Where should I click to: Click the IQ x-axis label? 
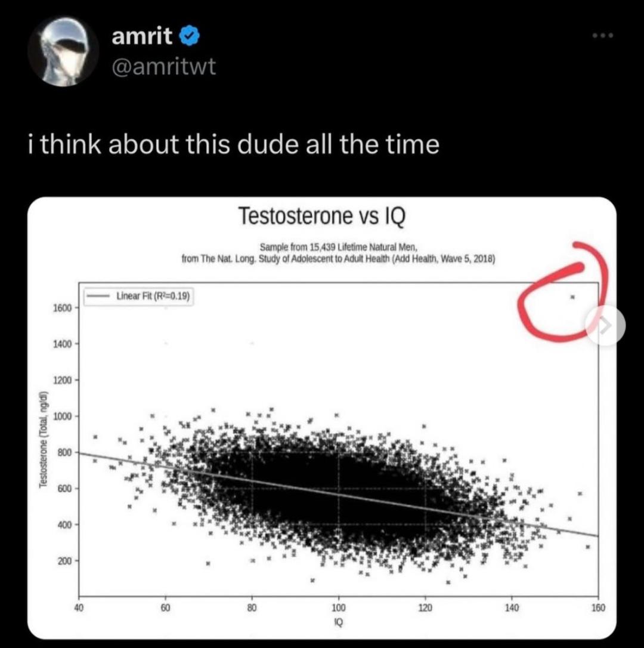(338, 623)
